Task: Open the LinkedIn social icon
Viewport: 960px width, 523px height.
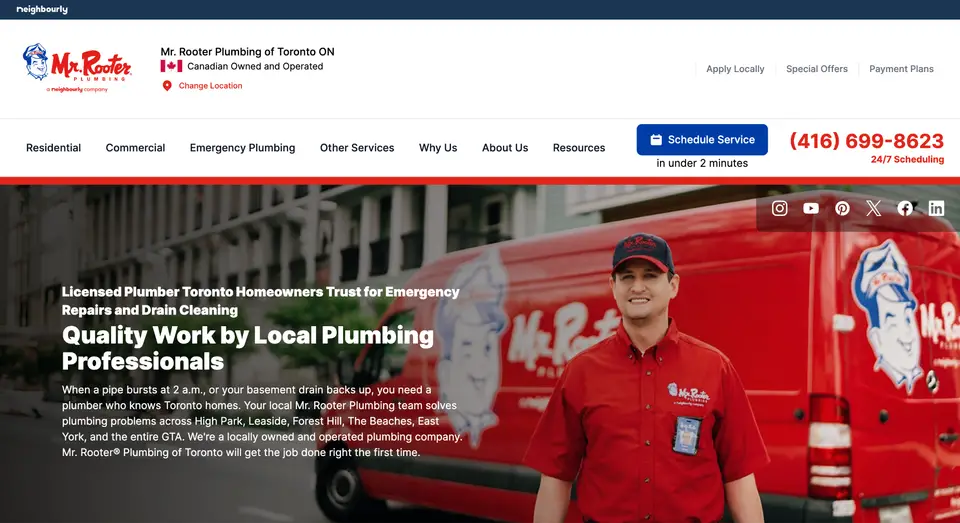Action: coord(936,208)
